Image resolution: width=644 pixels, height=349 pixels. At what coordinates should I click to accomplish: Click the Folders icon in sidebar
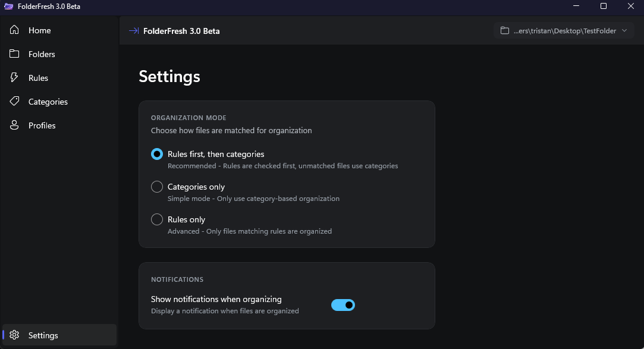click(14, 54)
